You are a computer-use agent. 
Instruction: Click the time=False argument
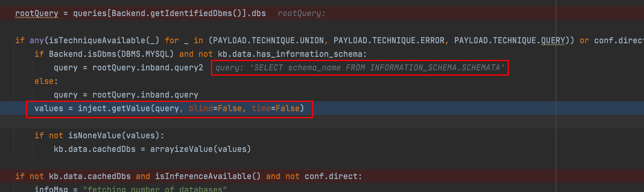coord(275,108)
